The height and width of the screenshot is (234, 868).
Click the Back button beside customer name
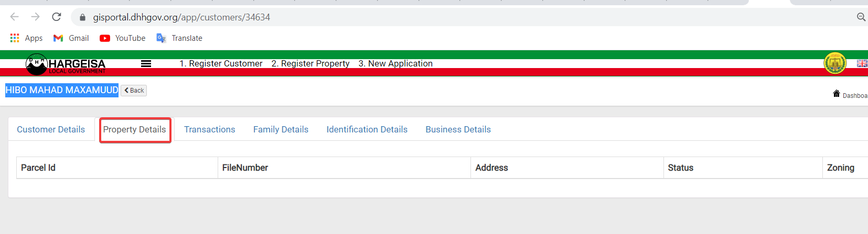tap(134, 91)
